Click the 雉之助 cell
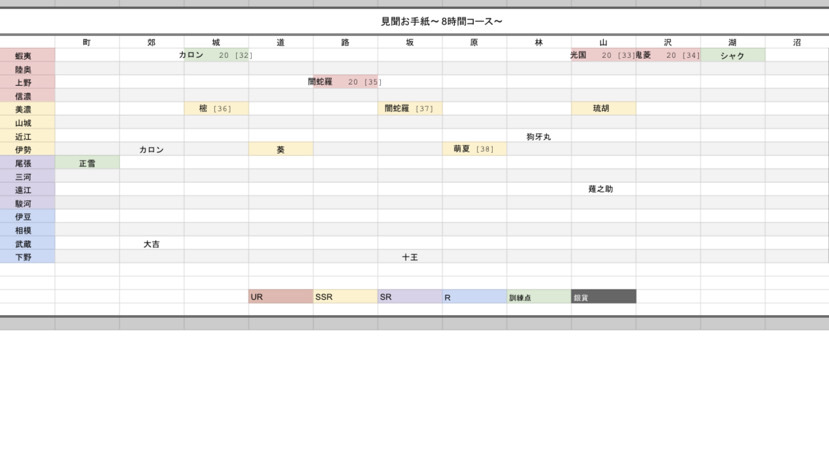The width and height of the screenshot is (829, 466). 603,189
